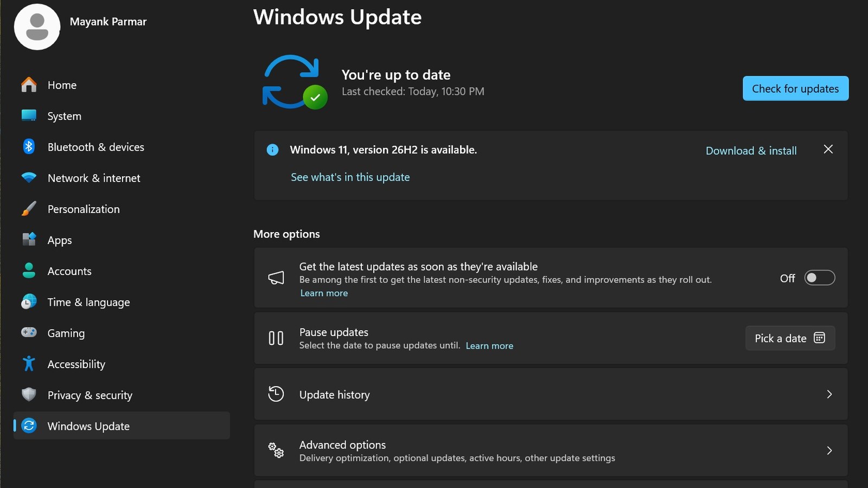Viewport: 868px width, 488px height.
Task: Select Windows Update in the sidebar
Action: [122, 426]
